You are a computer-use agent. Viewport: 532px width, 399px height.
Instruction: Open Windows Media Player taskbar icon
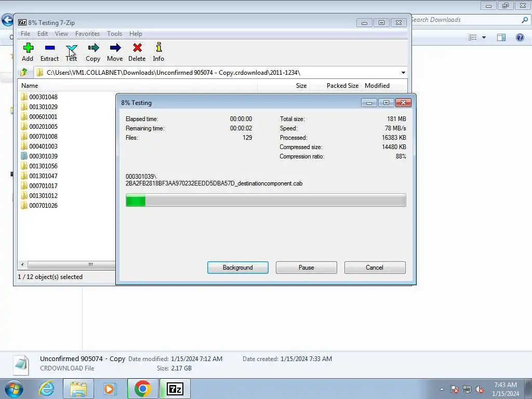coord(110,389)
